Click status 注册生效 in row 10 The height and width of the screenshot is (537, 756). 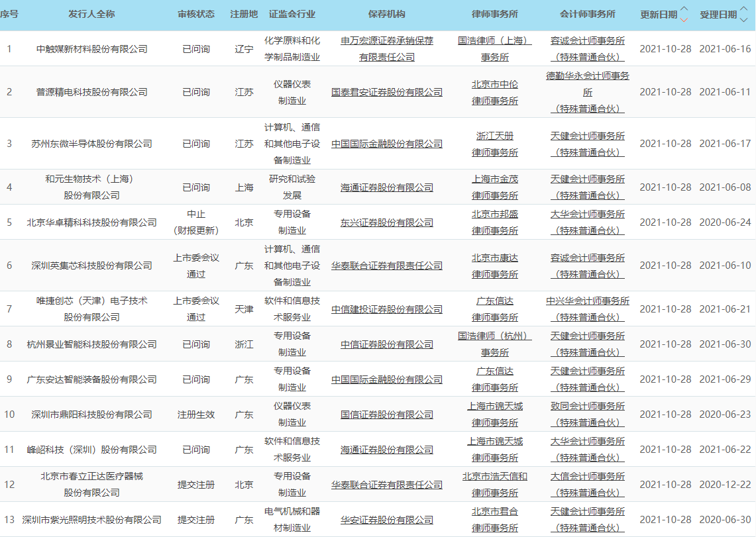point(195,415)
